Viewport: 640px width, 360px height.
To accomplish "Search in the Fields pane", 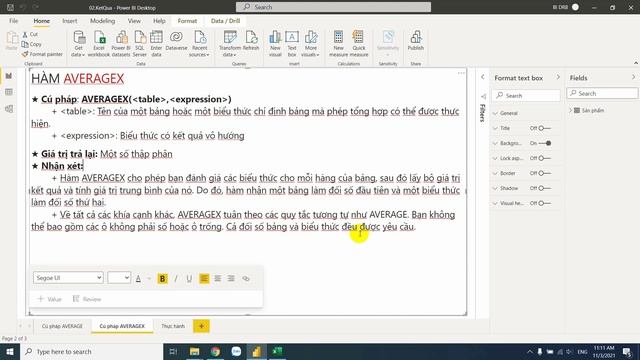I will pyautogui.click(x=602, y=93).
